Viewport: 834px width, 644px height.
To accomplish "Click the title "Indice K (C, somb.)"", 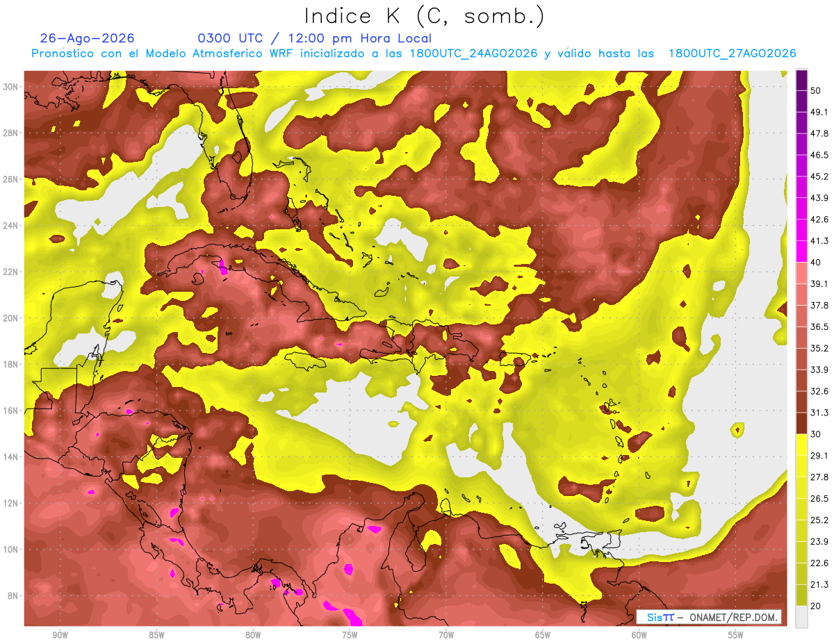I will pos(424,15).
